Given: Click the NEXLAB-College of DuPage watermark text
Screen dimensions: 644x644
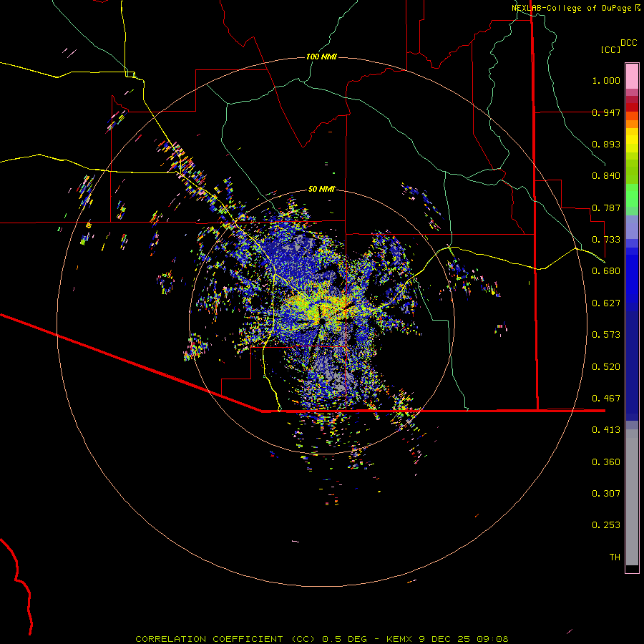Looking at the screenshot, I should (x=575, y=8).
